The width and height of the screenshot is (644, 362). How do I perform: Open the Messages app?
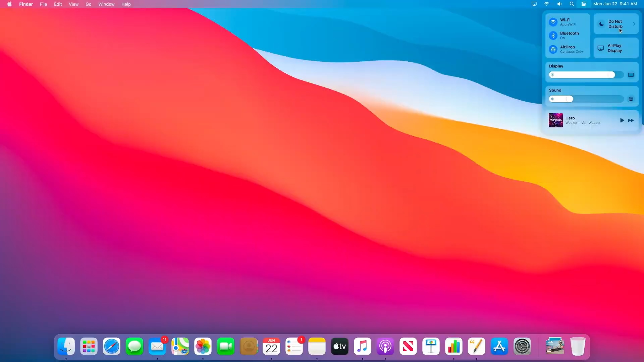tap(134, 346)
